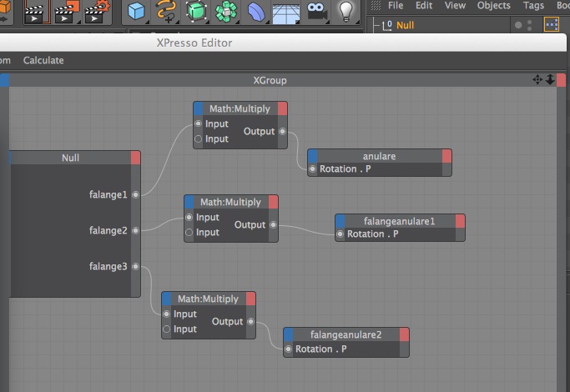Open Null node red output ports menu
Image resolution: width=570 pixels, height=392 pixels.
point(135,158)
